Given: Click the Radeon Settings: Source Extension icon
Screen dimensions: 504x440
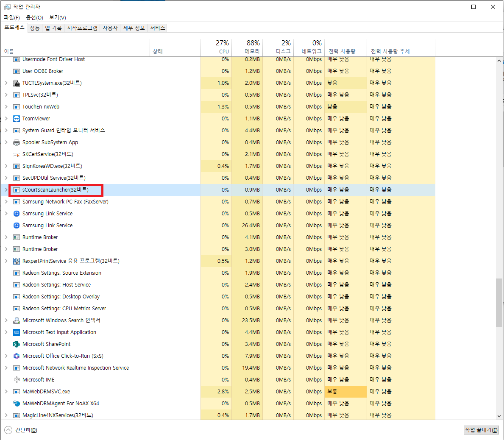Looking at the screenshot, I should [x=17, y=273].
